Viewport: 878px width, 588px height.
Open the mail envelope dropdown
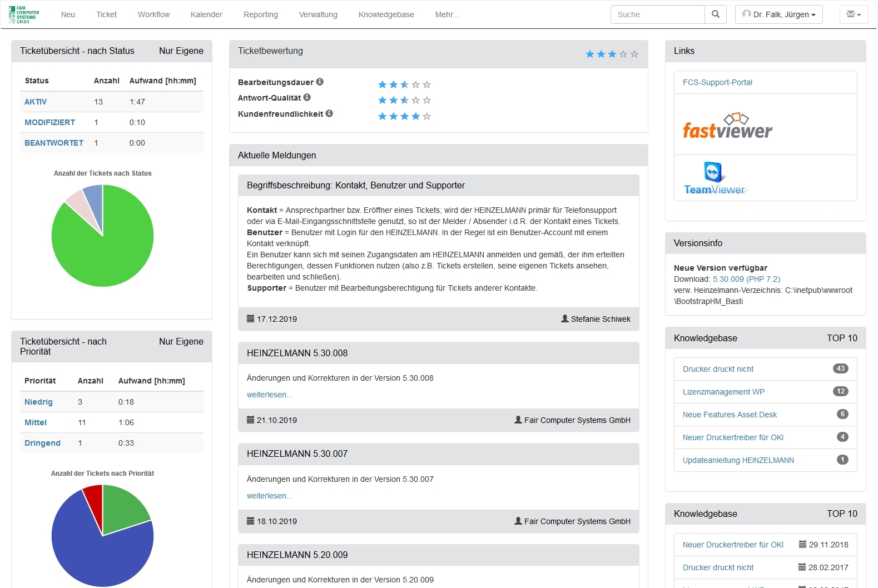pos(854,14)
